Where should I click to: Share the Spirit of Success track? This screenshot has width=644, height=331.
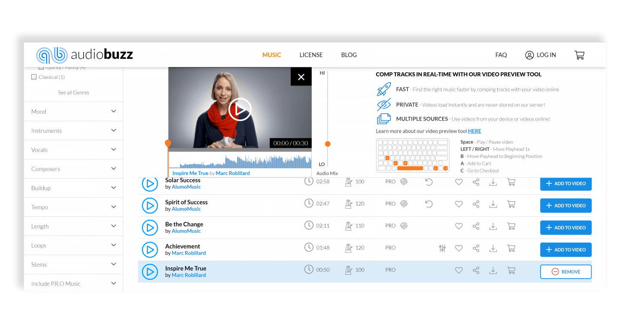[x=476, y=204]
